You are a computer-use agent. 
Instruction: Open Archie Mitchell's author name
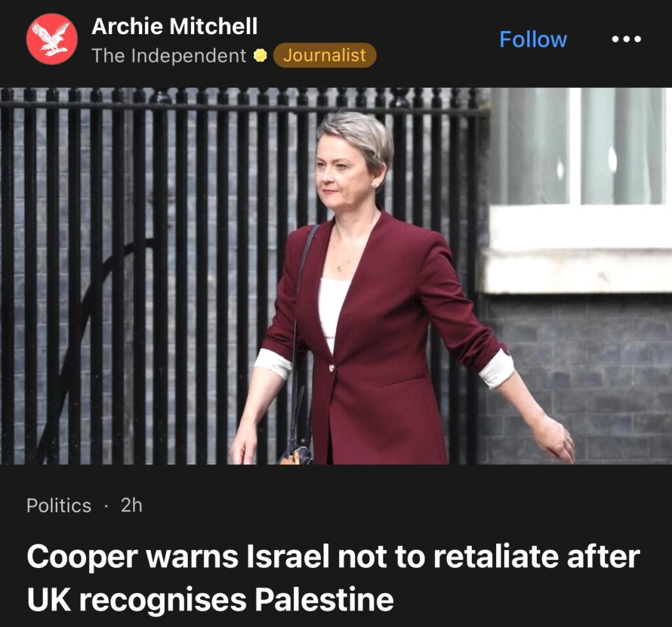point(175,26)
